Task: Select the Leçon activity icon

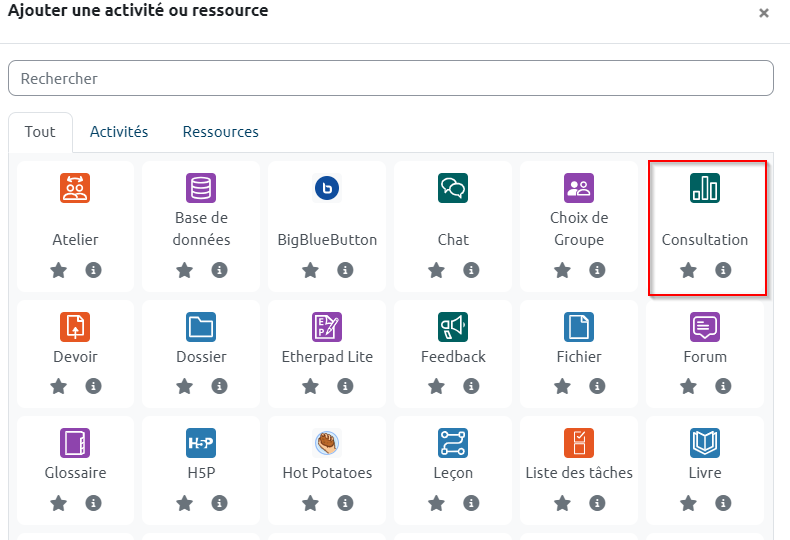Action: (x=453, y=443)
